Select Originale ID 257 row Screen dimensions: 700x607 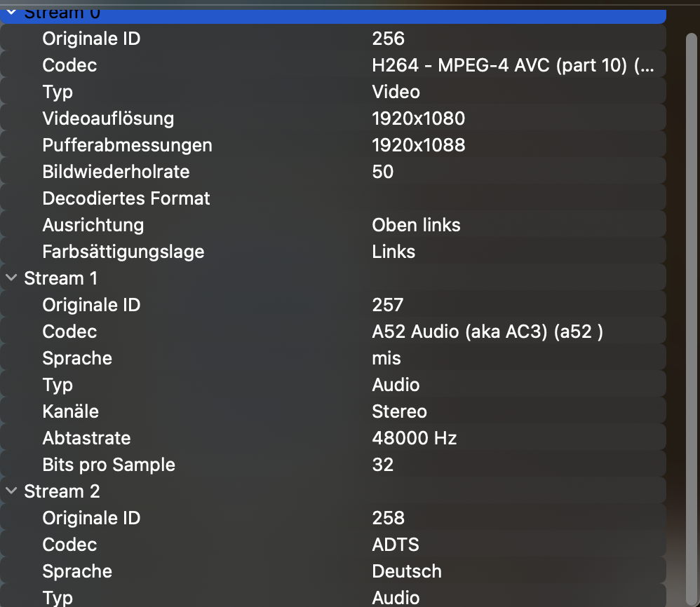(333, 305)
